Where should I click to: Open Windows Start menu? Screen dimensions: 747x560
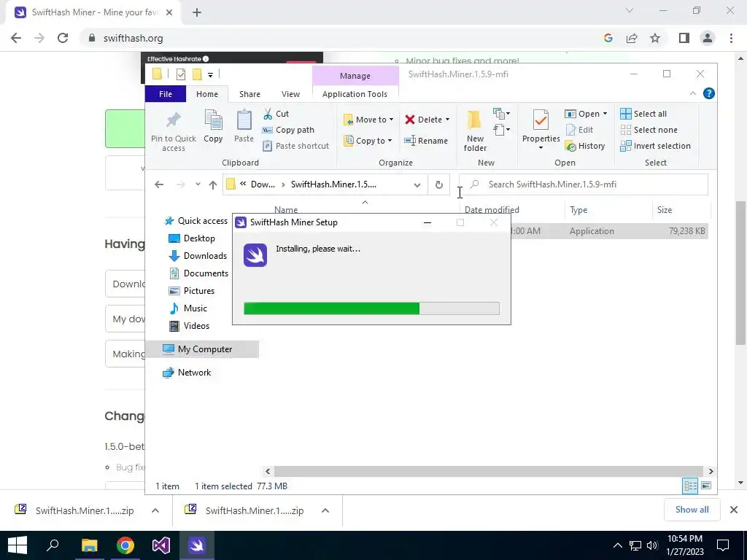tap(18, 545)
